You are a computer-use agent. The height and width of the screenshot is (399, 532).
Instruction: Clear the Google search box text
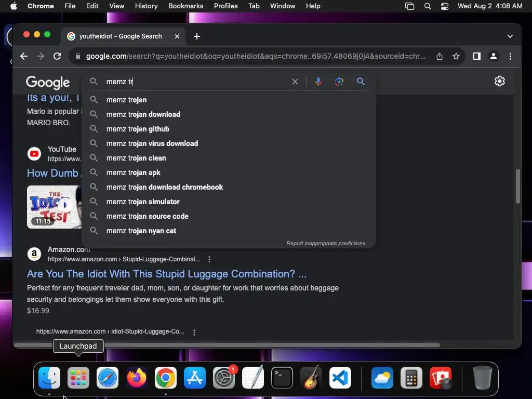(x=295, y=82)
